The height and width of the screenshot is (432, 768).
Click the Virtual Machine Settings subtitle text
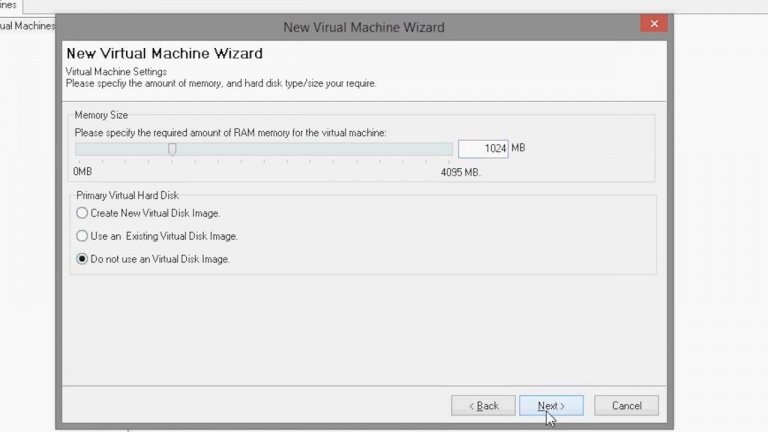[116, 72]
